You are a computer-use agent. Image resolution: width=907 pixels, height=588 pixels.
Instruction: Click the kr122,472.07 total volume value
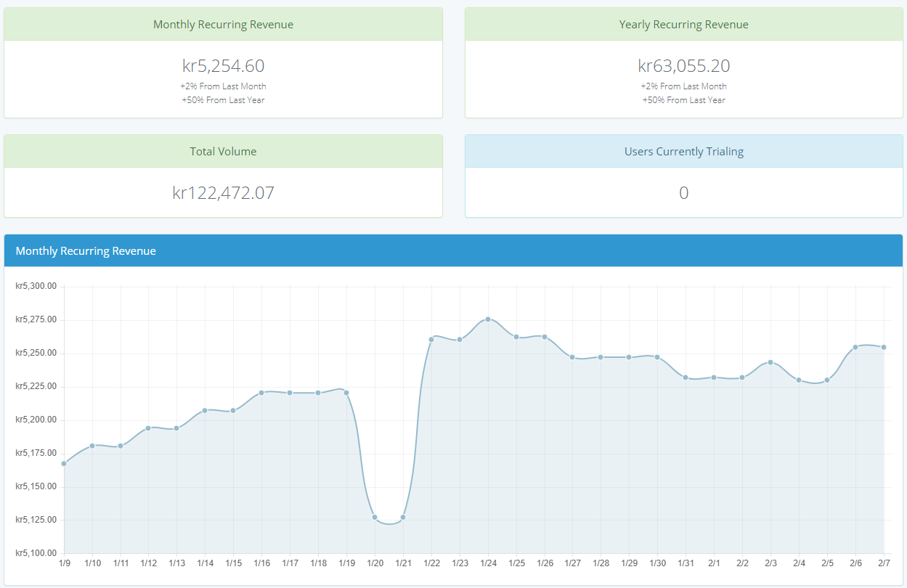tap(223, 193)
